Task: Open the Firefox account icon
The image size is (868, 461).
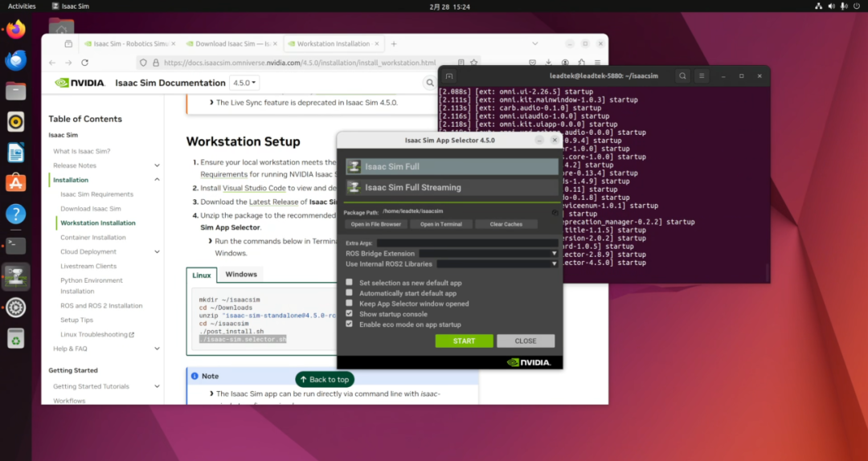Action: point(565,63)
